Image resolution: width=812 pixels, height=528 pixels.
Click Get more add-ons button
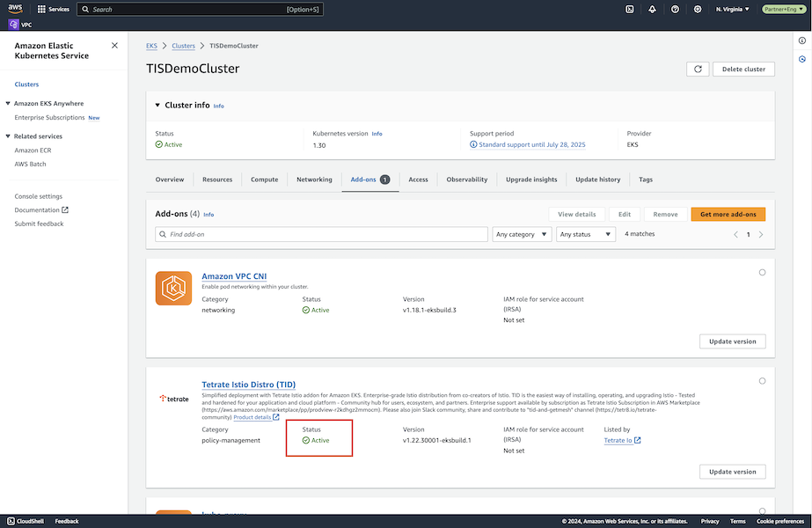[x=728, y=214]
